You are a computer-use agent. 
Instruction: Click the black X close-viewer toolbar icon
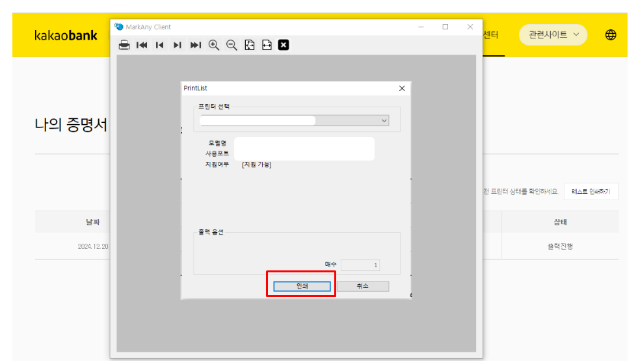[x=284, y=45]
